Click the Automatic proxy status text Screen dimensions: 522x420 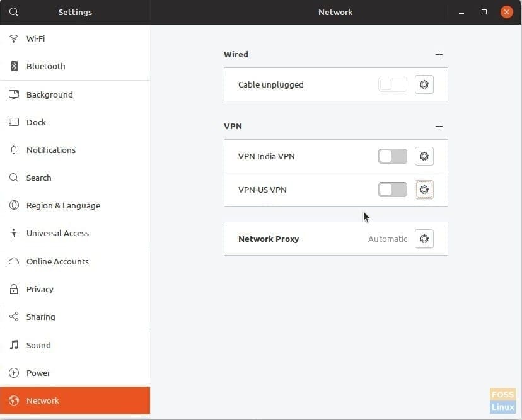coord(388,239)
